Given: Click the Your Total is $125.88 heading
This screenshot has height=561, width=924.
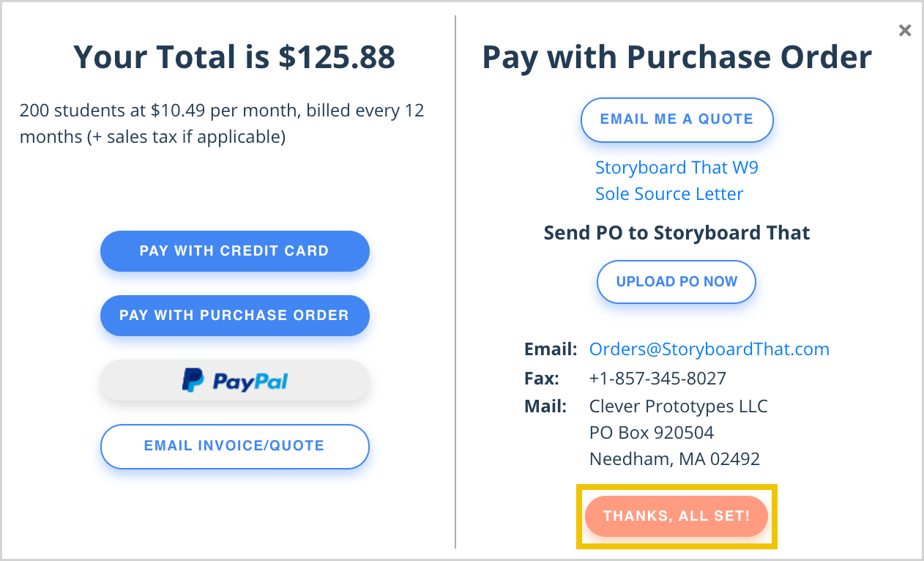Looking at the screenshot, I should pos(234,57).
